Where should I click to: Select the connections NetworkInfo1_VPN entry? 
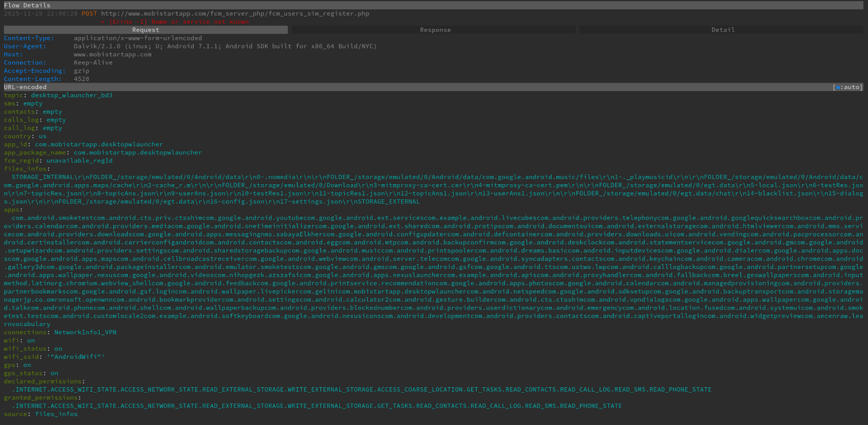(x=60, y=332)
